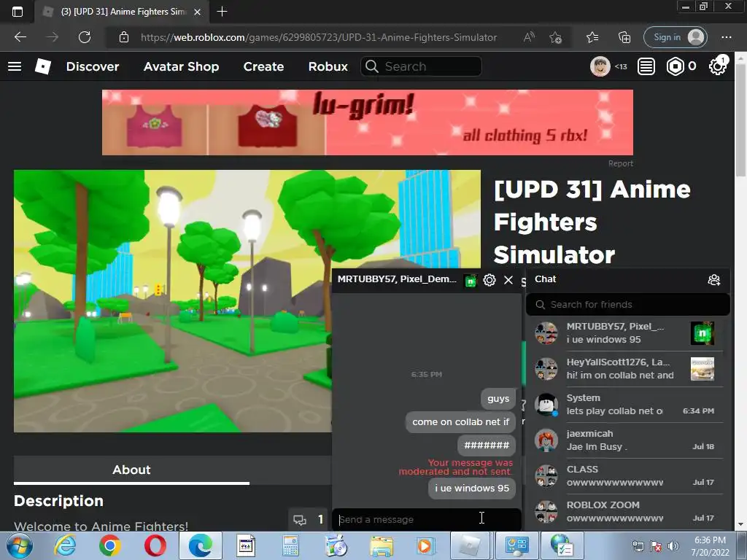This screenshot has width=747, height=560.
Task: Click the Roblox search field
Action: coord(421,66)
